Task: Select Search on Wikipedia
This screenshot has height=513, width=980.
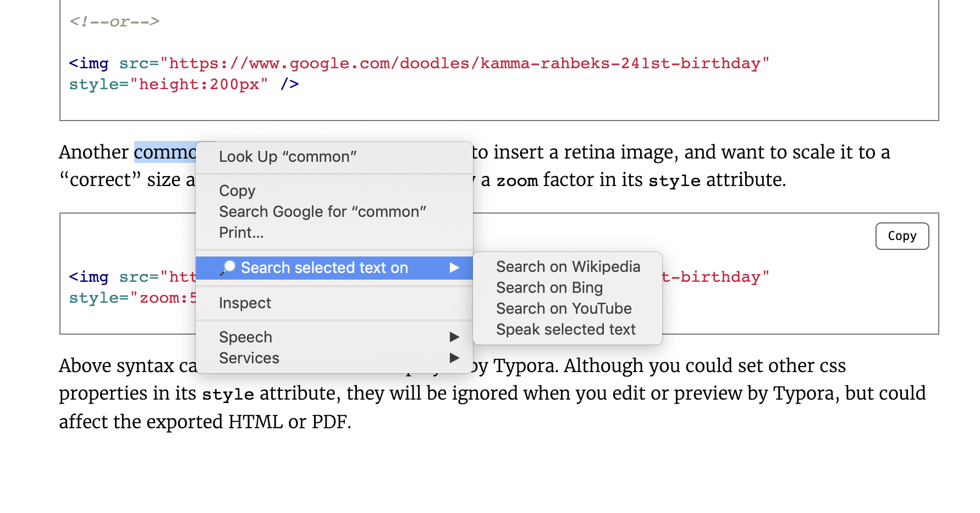Action: [x=568, y=266]
